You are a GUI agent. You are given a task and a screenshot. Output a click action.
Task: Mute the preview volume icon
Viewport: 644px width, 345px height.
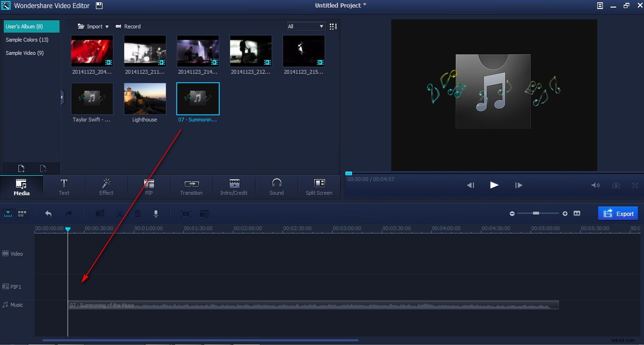tap(595, 185)
